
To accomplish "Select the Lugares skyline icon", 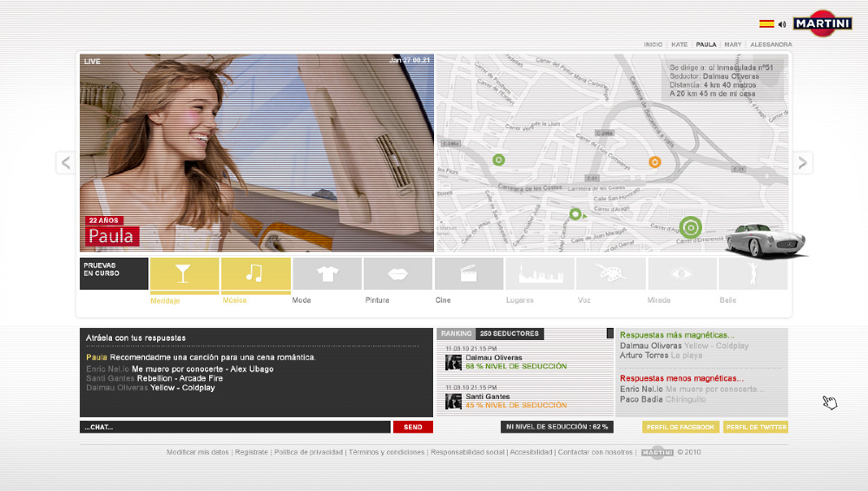I will point(540,274).
